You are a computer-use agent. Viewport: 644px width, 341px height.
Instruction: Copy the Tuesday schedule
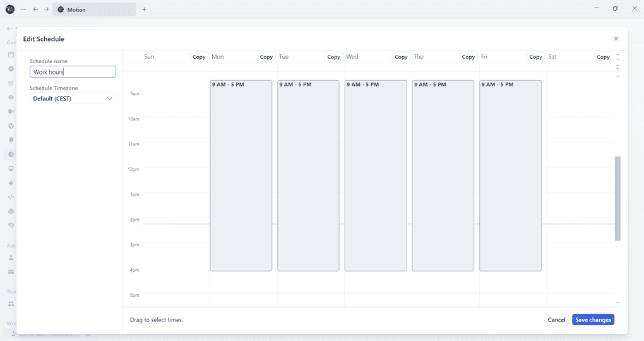click(333, 57)
